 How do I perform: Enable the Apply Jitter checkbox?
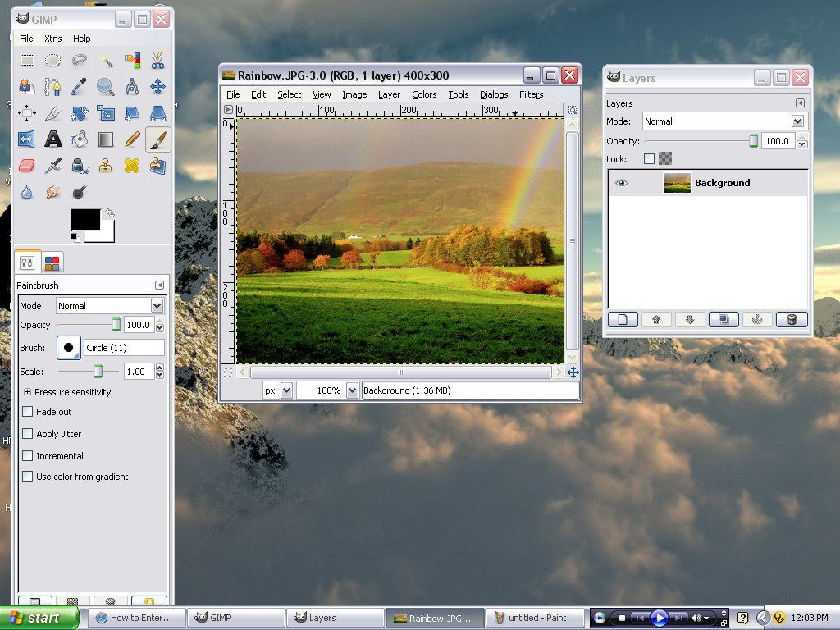tap(27, 434)
